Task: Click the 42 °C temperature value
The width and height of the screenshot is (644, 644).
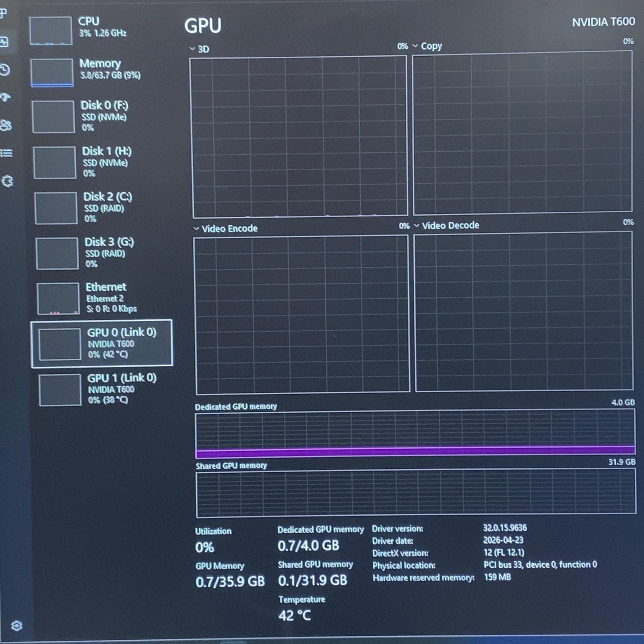Action: point(295,616)
